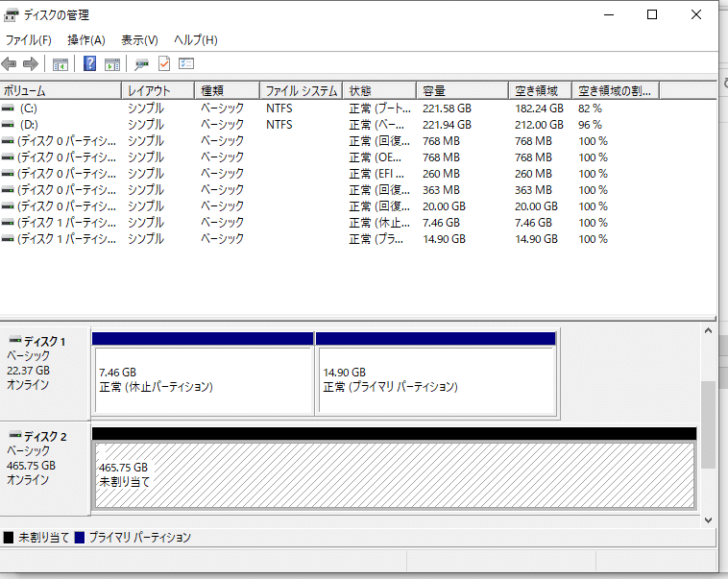728x579 pixels.
Task: Select the 465.75 GB 未割り当て block
Action: pyautogui.click(x=394, y=468)
